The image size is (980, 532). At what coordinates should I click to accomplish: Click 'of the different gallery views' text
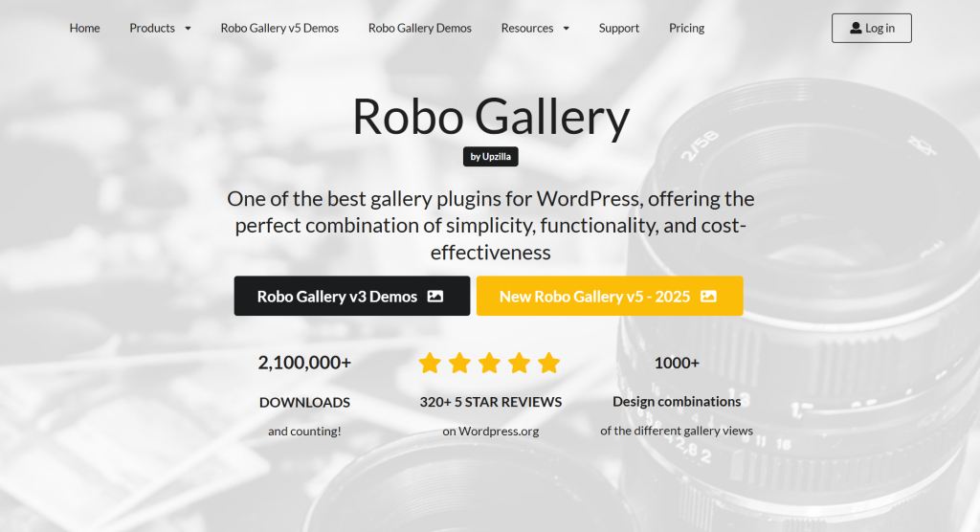(x=677, y=431)
